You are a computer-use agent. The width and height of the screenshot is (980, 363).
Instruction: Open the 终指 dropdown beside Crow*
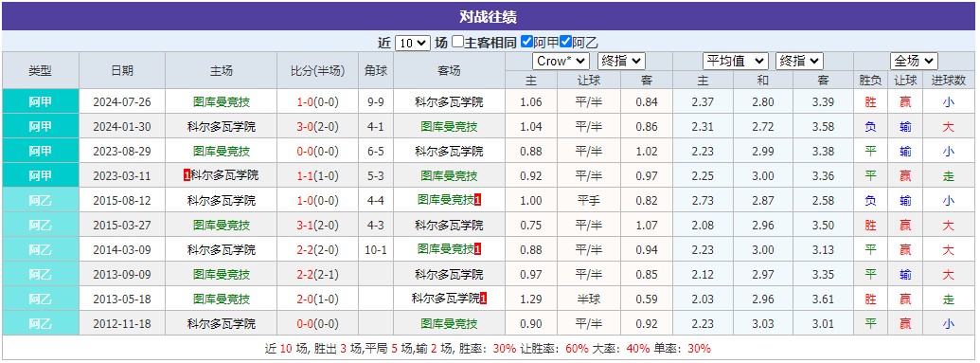tap(621, 61)
